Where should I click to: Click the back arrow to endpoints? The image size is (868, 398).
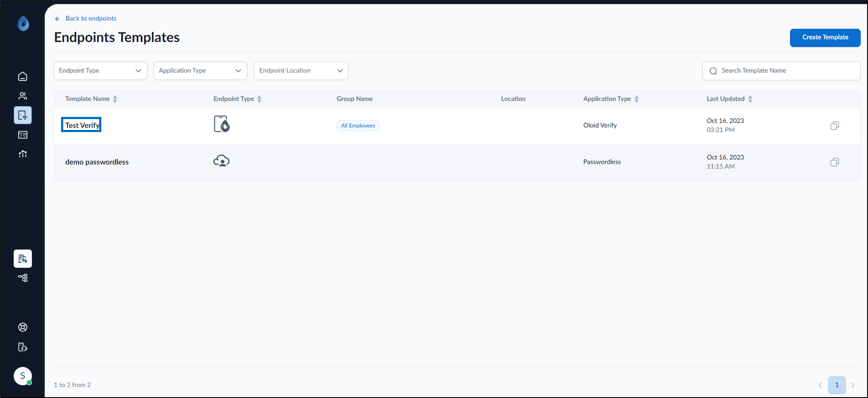point(58,19)
